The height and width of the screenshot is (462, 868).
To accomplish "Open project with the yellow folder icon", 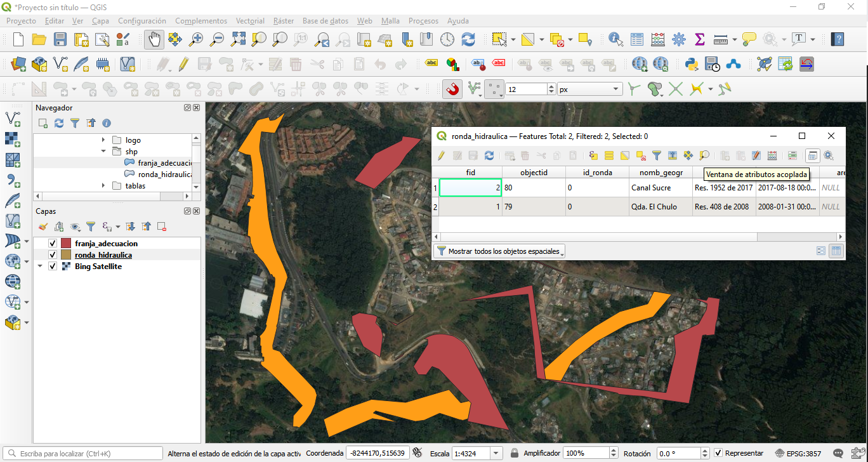I will (x=39, y=39).
